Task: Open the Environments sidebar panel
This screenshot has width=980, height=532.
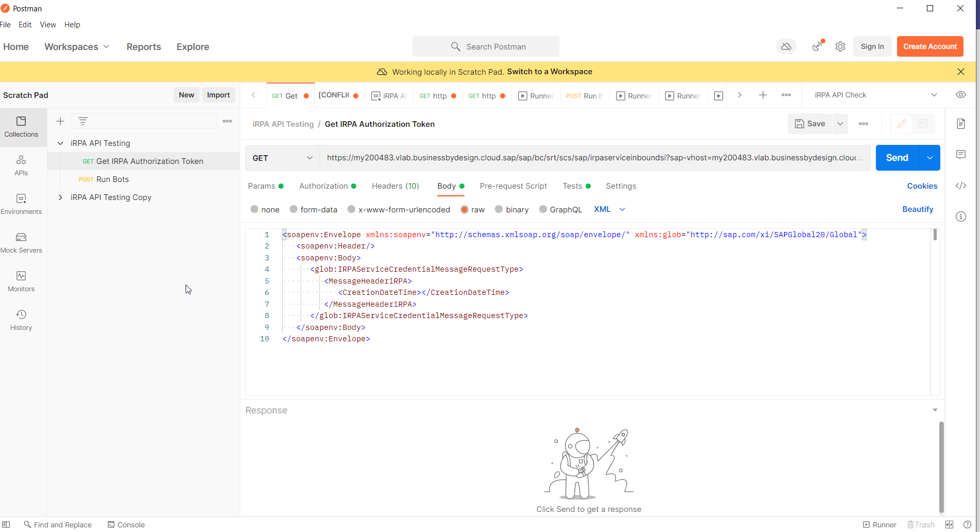Action: click(x=21, y=204)
